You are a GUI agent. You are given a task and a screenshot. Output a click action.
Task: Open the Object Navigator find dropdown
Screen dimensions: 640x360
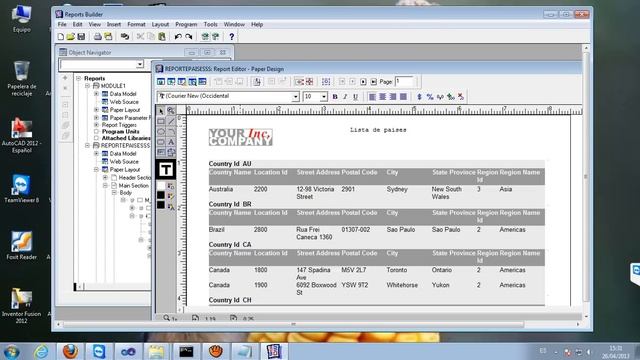[x=140, y=64]
